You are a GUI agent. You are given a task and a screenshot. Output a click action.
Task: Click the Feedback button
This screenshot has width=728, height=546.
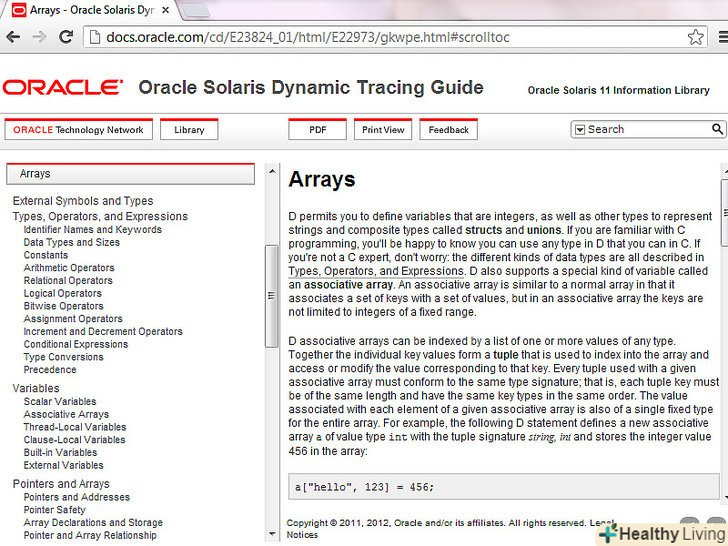tap(448, 130)
